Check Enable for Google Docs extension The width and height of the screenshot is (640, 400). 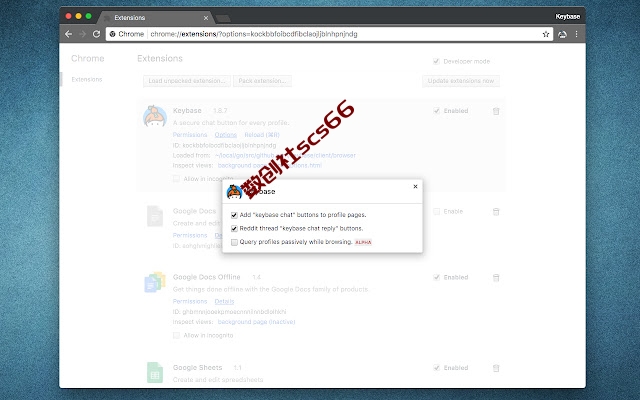click(x=436, y=211)
